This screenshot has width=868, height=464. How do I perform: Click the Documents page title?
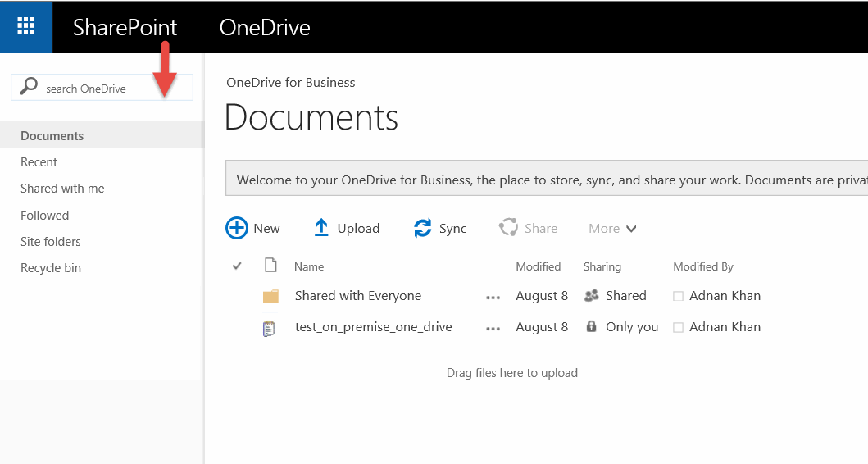pos(311,117)
